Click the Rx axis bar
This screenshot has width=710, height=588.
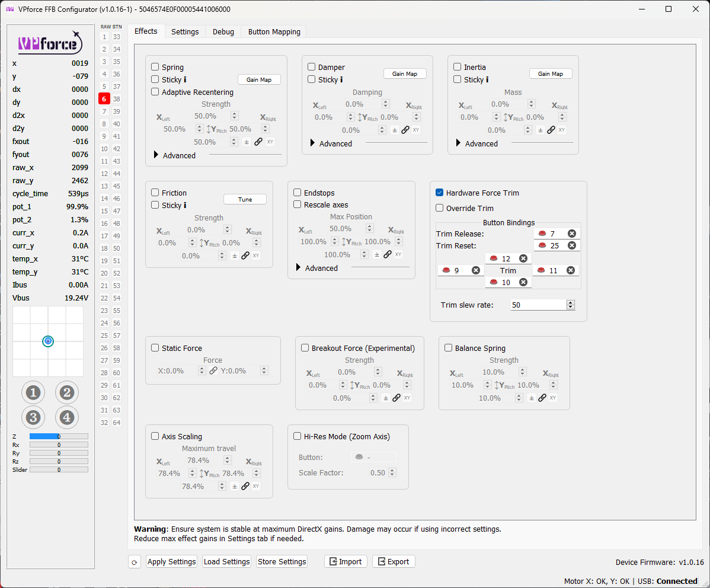coord(59,445)
